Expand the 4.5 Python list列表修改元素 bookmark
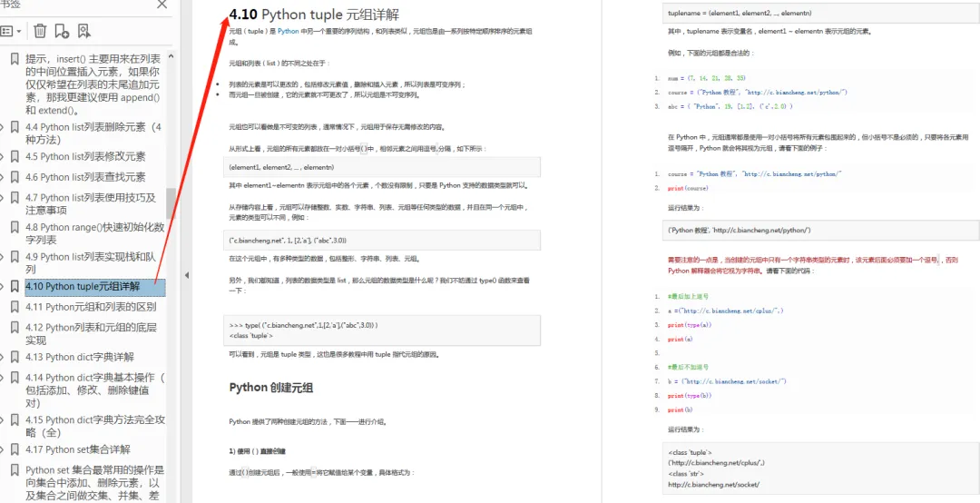The image size is (980, 503). tap(2, 156)
